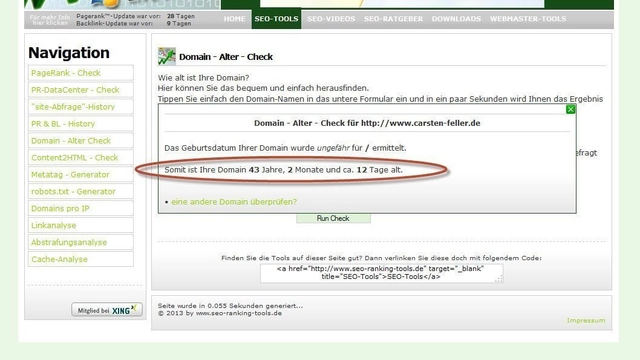This screenshot has height=360, width=640.
Task: Click the Domain Alter Check chart icon
Action: pos(167,56)
